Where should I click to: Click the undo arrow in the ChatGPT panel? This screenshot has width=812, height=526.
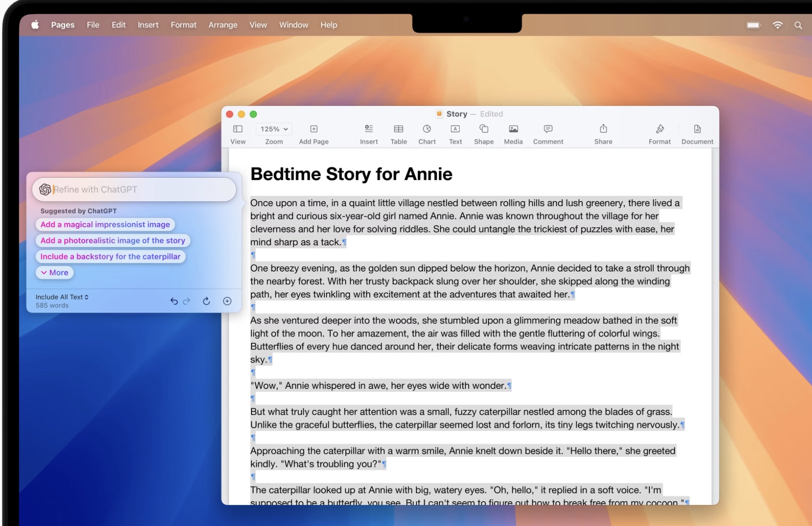coord(174,301)
